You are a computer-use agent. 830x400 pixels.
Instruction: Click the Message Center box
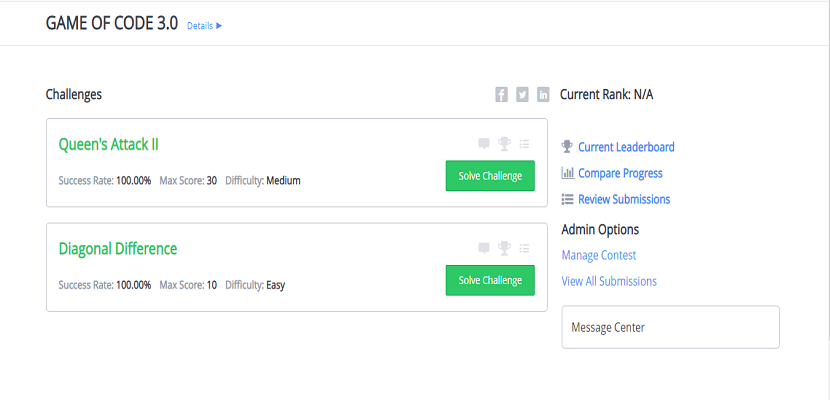[x=670, y=327]
